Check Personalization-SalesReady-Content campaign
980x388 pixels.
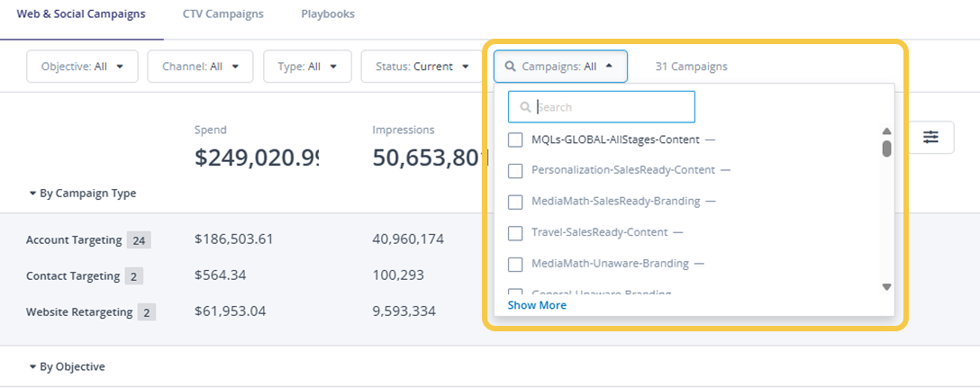click(515, 170)
